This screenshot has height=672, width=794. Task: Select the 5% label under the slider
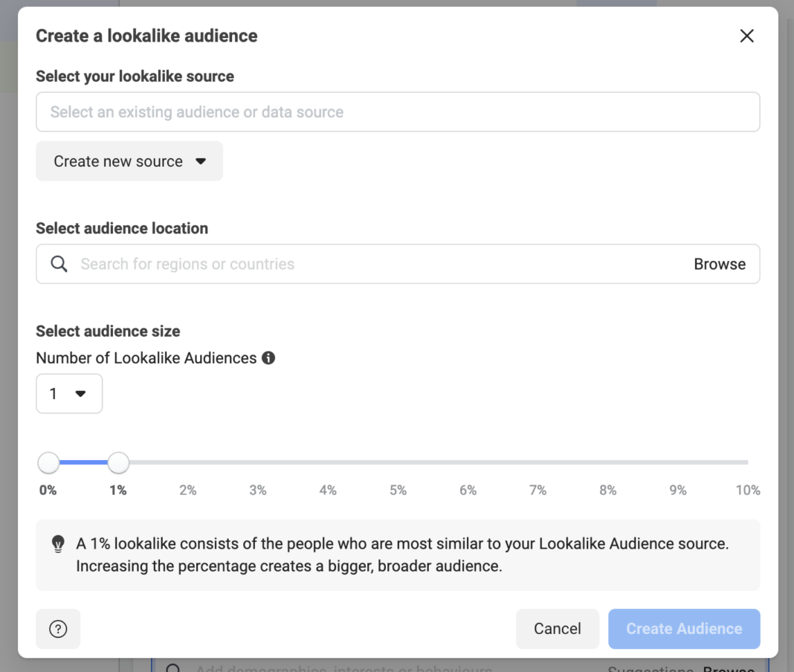(398, 490)
